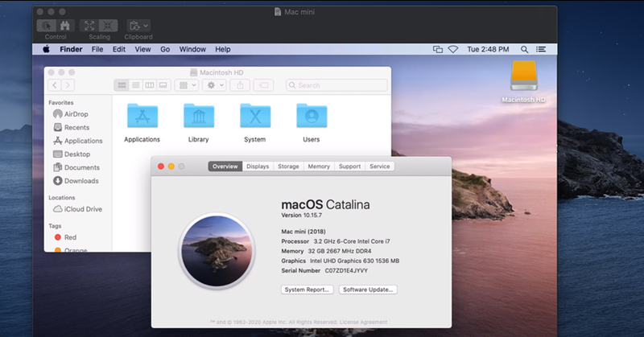Click Version 10.15.7 text

(x=301, y=215)
